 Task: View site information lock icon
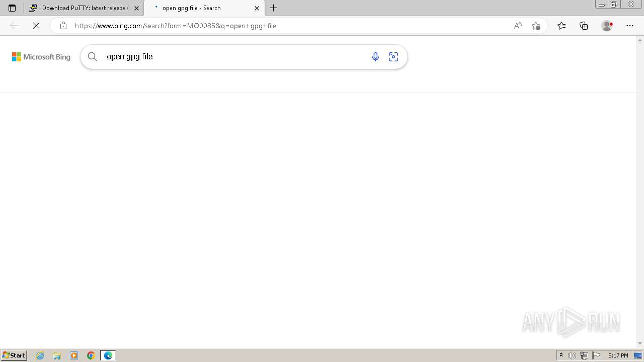click(63, 26)
